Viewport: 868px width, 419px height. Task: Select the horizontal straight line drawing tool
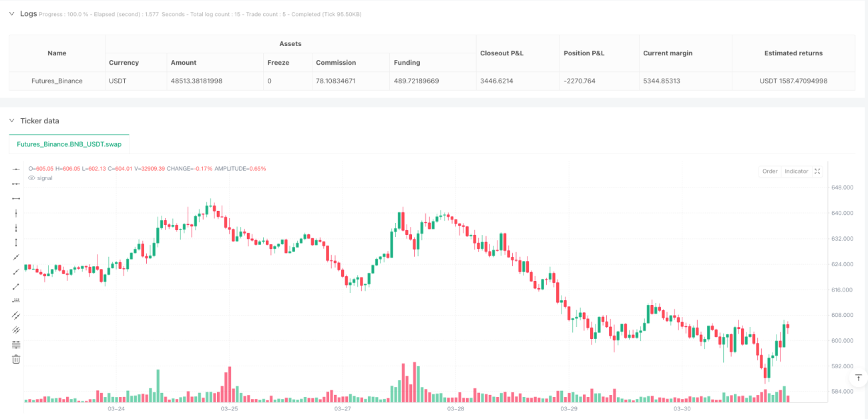17,169
